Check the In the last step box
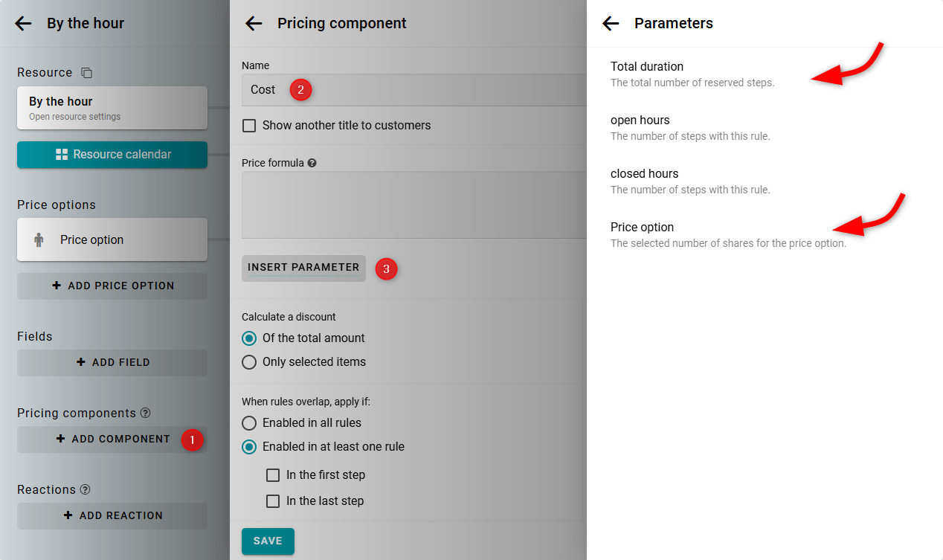 click(273, 501)
